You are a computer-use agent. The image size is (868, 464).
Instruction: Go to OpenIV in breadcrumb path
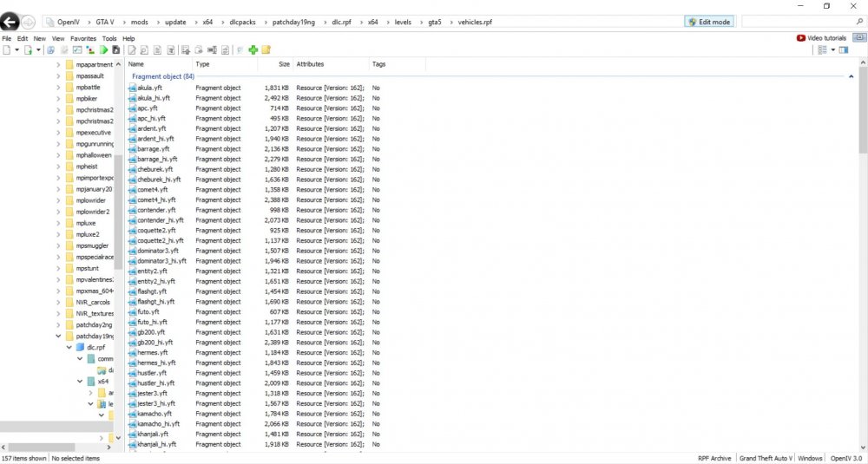point(69,23)
